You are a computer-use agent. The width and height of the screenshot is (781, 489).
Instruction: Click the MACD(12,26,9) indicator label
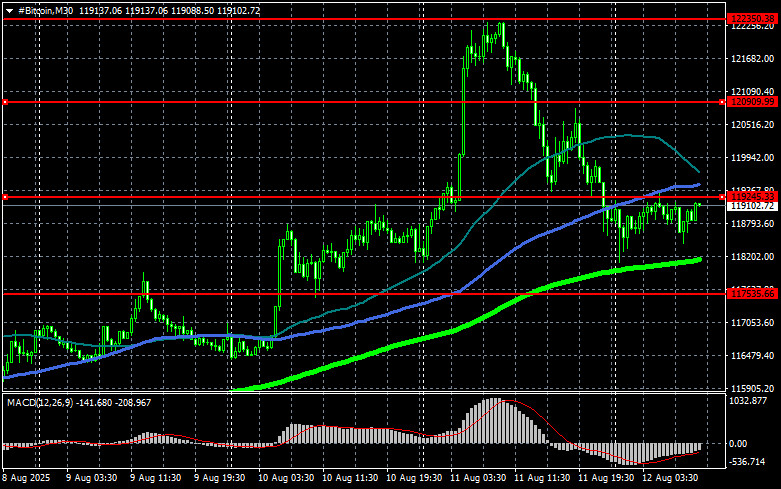[40, 402]
